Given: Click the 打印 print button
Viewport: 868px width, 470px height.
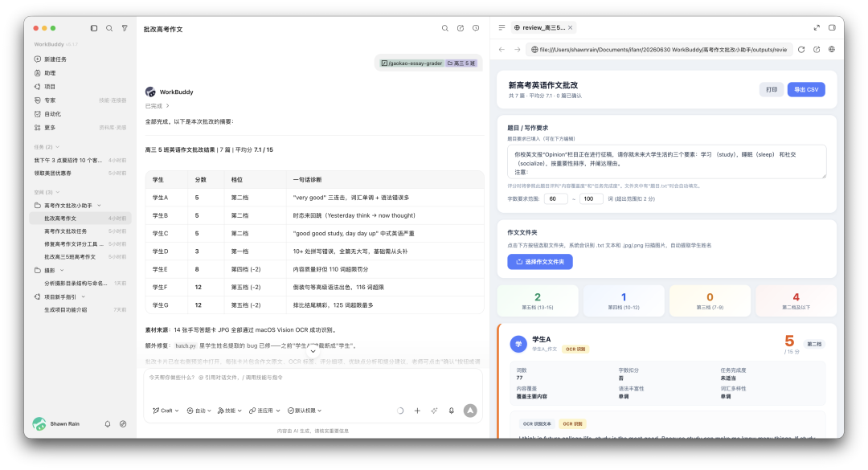Looking at the screenshot, I should point(772,90).
